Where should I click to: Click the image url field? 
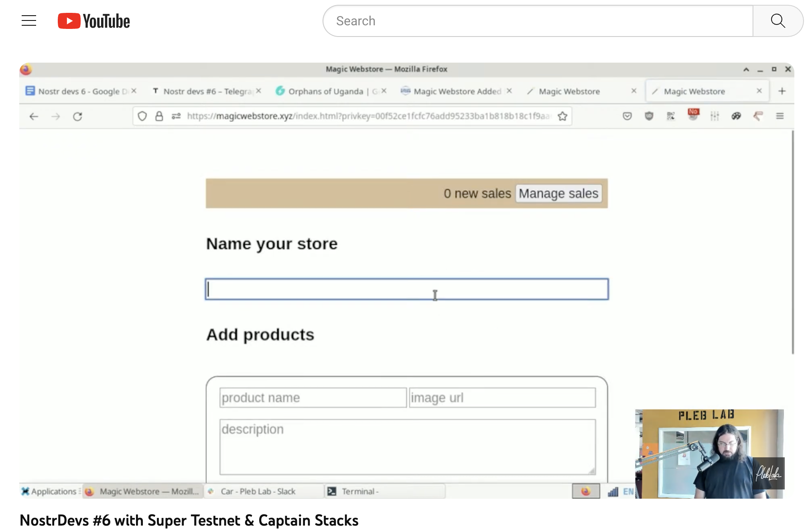[502, 397]
